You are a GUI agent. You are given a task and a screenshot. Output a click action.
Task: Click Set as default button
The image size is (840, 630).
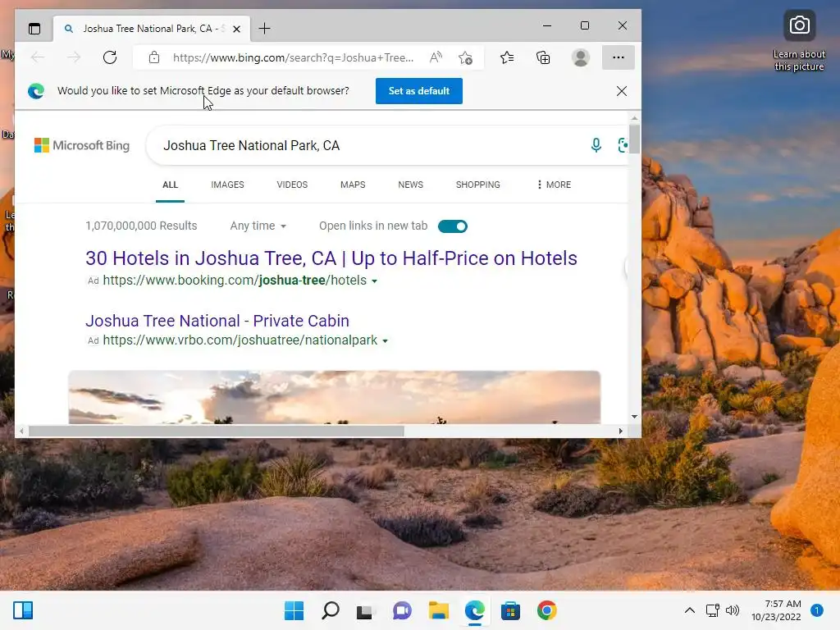(419, 91)
